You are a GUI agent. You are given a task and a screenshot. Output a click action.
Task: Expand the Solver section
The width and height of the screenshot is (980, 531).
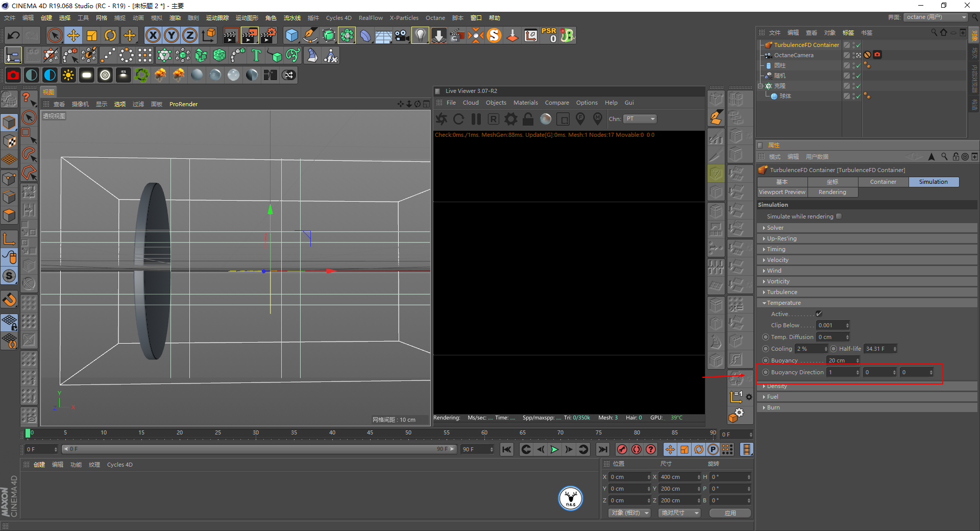(867, 228)
